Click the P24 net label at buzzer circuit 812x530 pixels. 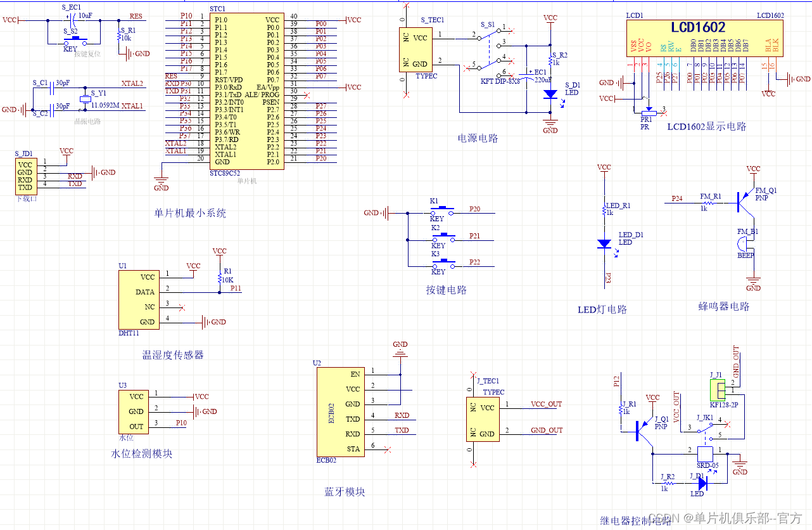coord(678,198)
